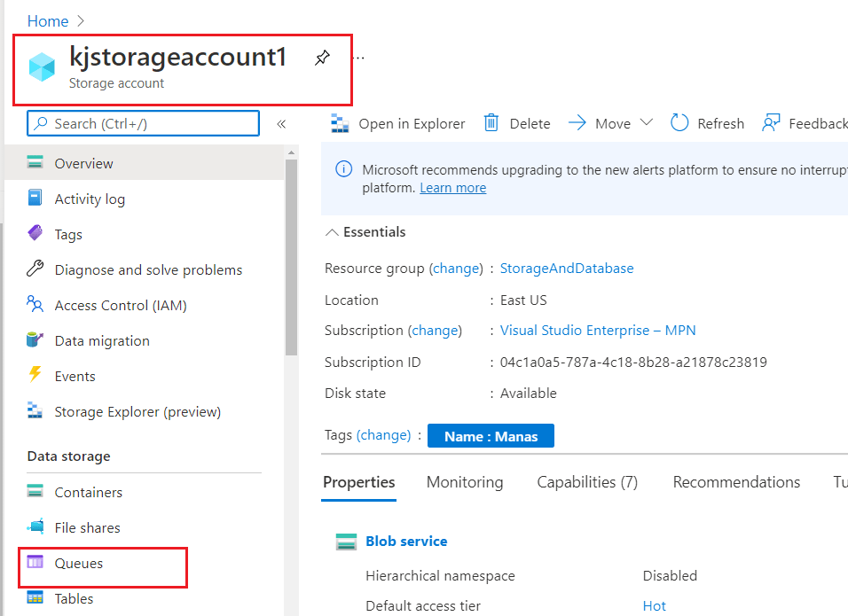Click the sidebar scroll up arrow
This screenshot has height=616, width=848.
pyautogui.click(x=292, y=153)
